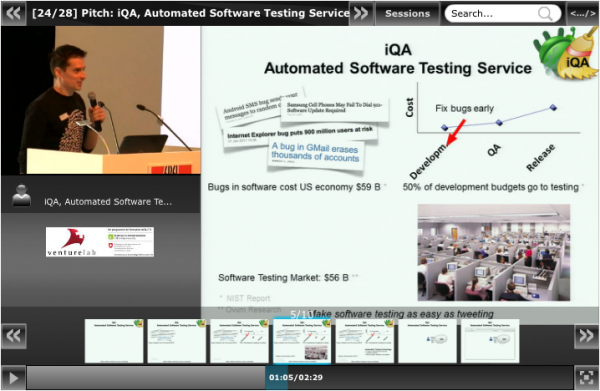Click the magnifier icon in search box
The image size is (600, 391).
(545, 14)
